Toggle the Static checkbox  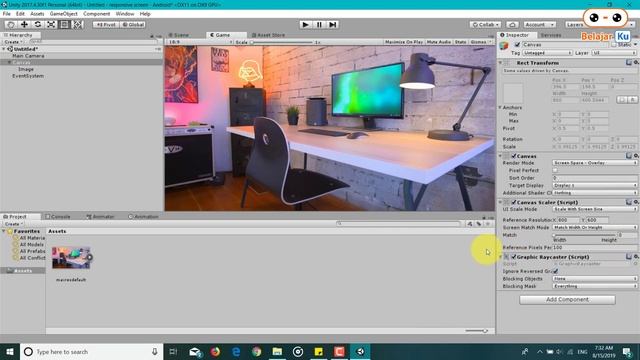[x=613, y=44]
